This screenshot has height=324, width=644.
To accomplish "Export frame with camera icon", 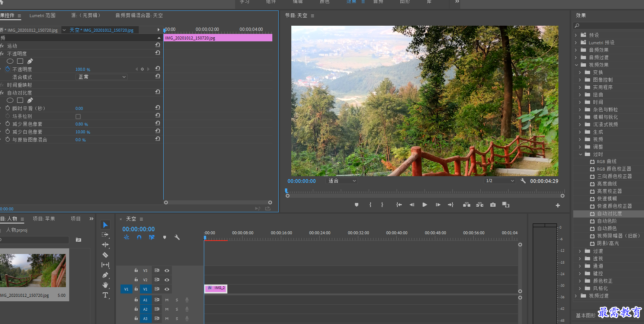I will coord(493,205).
